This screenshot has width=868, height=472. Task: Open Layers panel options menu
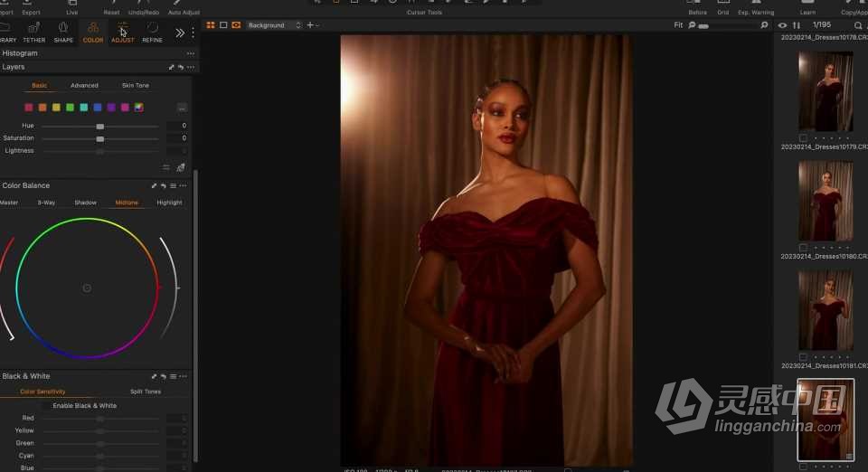[191, 67]
